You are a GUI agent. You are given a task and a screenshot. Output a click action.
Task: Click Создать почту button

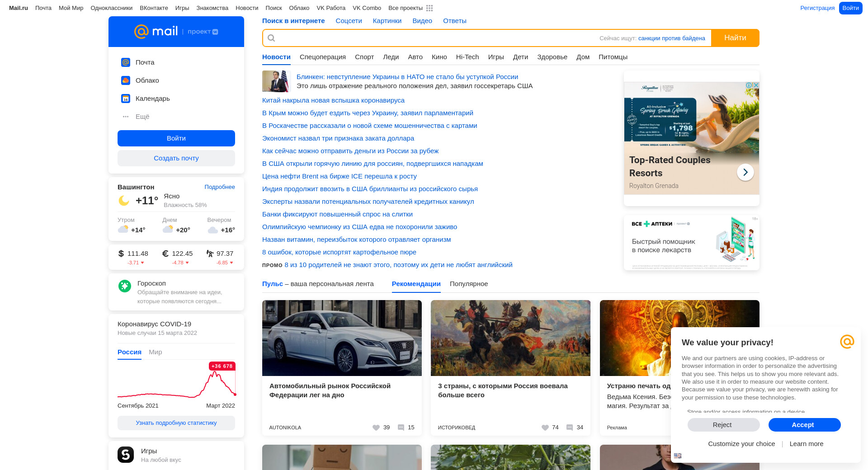[x=176, y=158]
